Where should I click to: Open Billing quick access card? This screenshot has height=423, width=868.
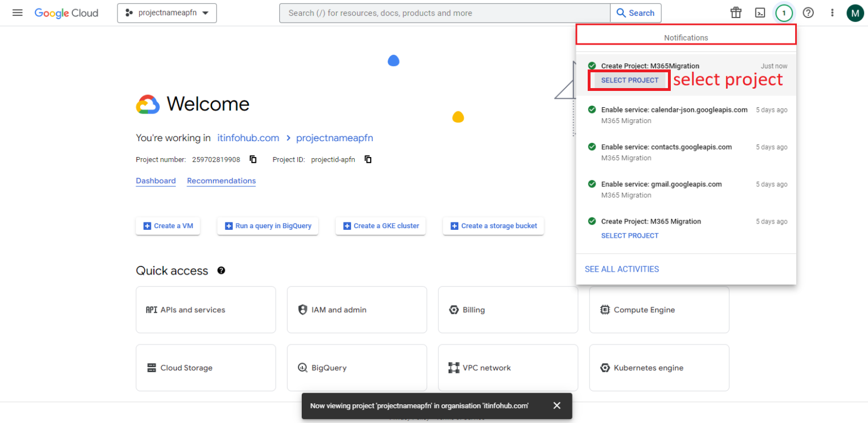pos(508,309)
